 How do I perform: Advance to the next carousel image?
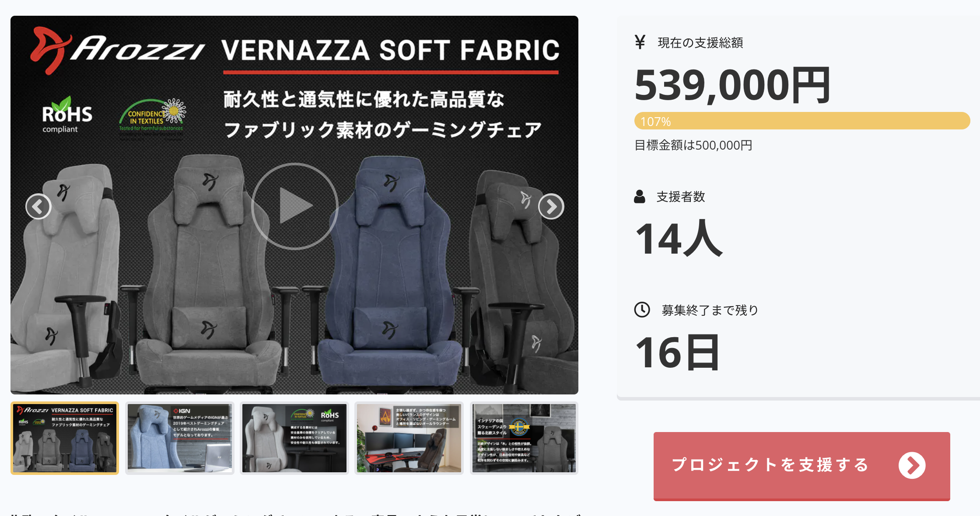pos(551,206)
